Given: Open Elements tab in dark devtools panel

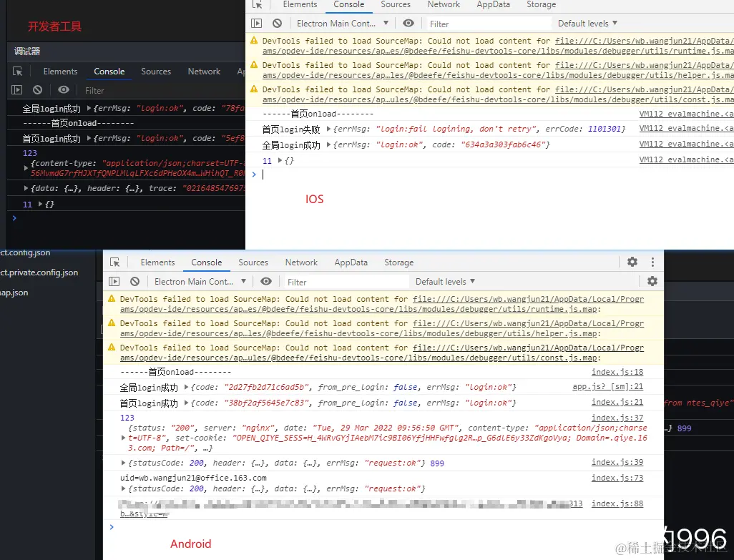Looking at the screenshot, I should point(60,71).
